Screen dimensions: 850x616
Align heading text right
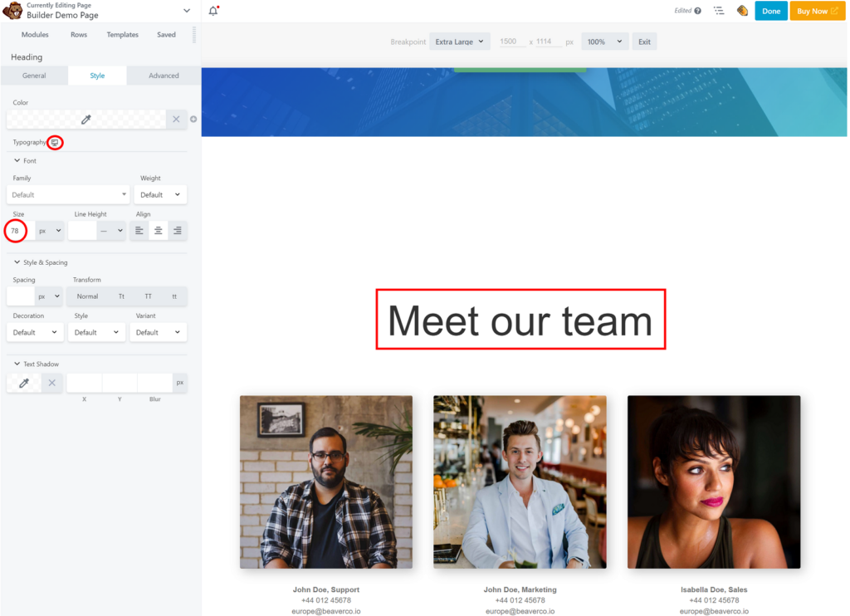click(x=178, y=231)
